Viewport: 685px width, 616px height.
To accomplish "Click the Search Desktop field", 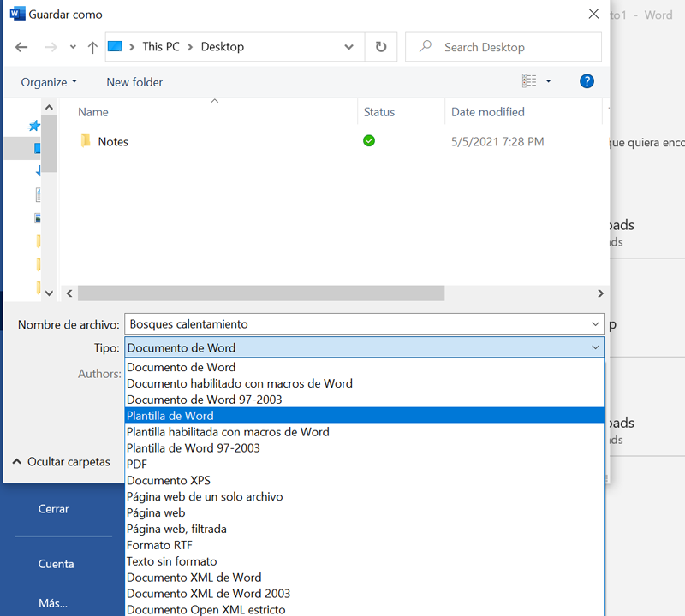I will (x=503, y=47).
